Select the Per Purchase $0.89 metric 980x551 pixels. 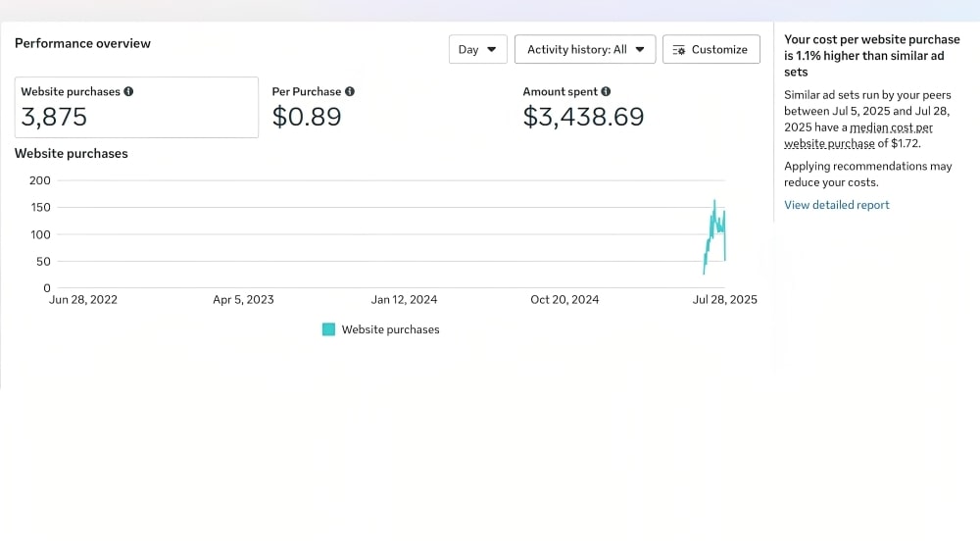click(307, 117)
